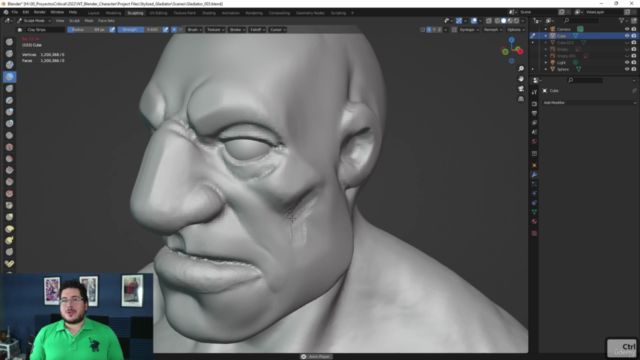This screenshot has width=640, height=360.
Task: Select the Clay Thumb brush tool
Action: [9, 88]
